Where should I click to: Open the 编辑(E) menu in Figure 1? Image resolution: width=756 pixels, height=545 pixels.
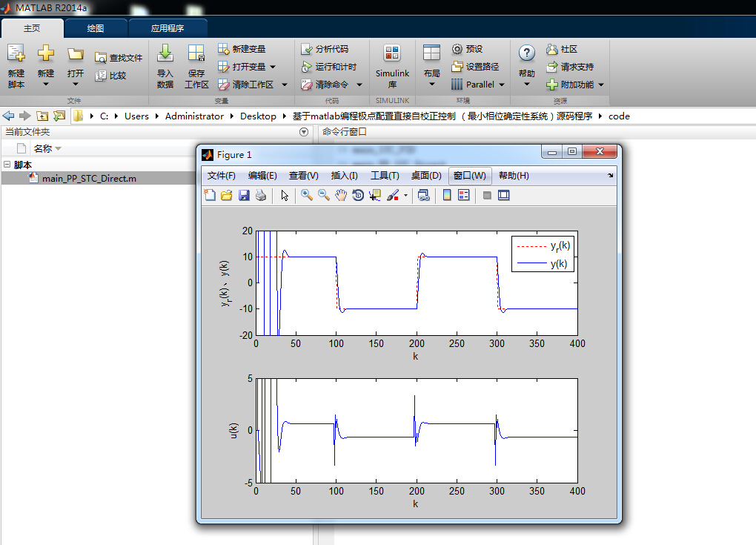pyautogui.click(x=262, y=176)
